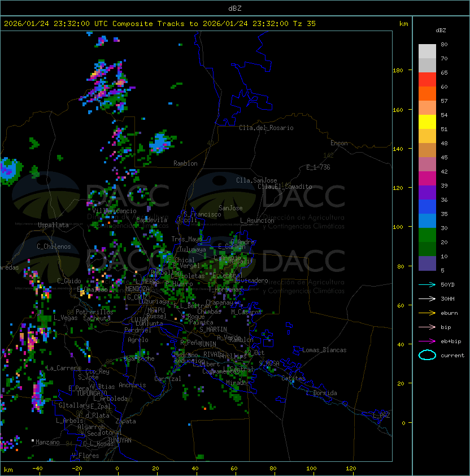Screen dimensions: 470x476
Task: Pick the light gray 70-80 dBZ swatch
Action: (x=427, y=51)
